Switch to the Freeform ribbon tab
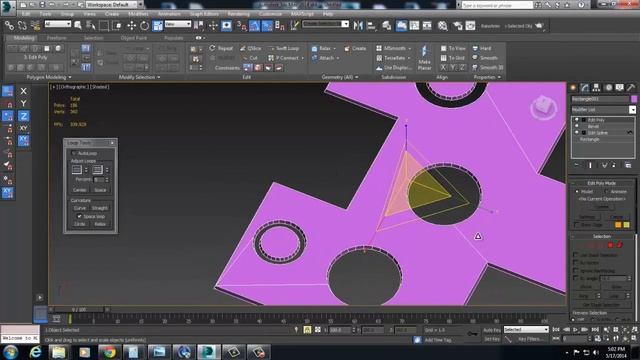640x360 pixels. click(56, 38)
